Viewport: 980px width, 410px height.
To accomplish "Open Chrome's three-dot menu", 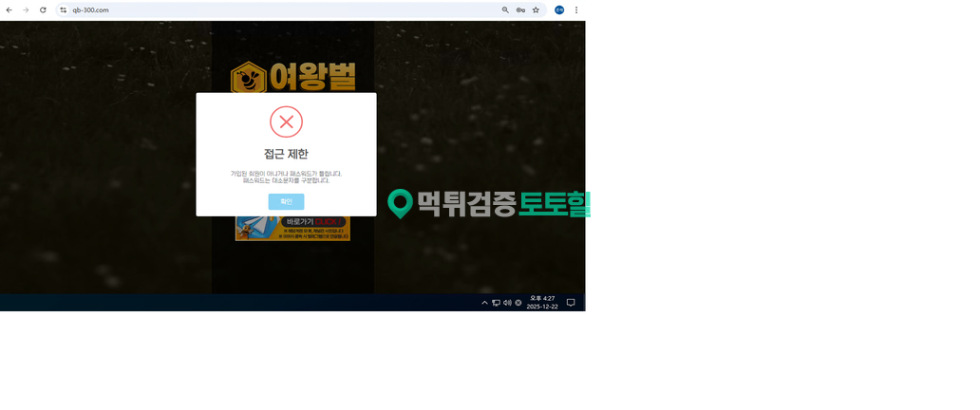I will click(x=575, y=10).
